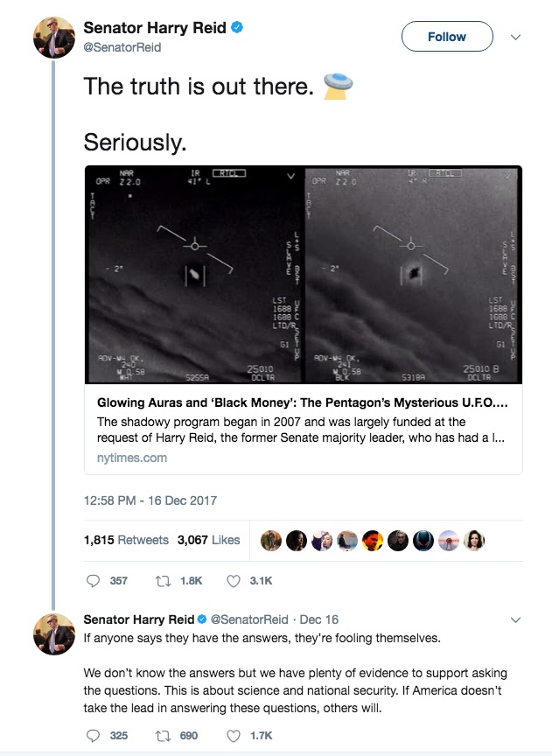View list of 1,815 Retweets
552x756 pixels.
[x=126, y=540]
